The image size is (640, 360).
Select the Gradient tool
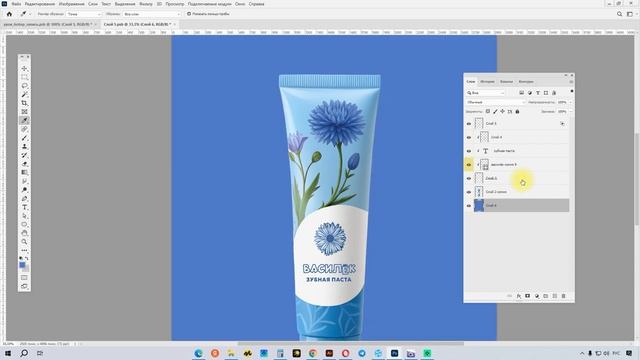coord(24,172)
